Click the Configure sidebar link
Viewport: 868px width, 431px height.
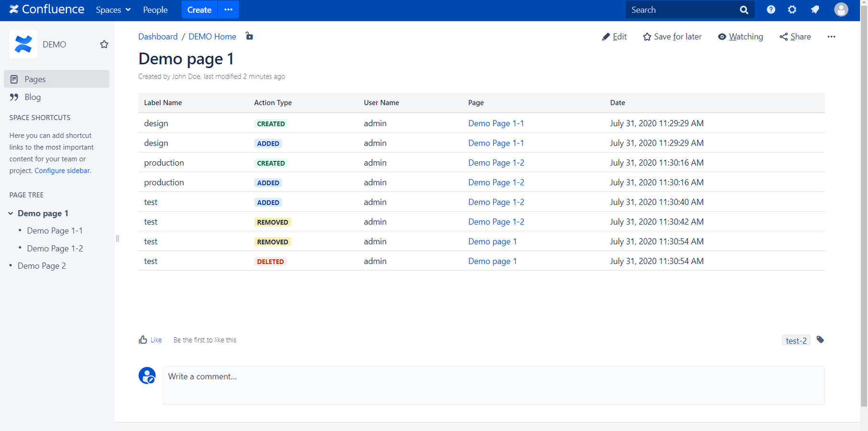coord(62,170)
